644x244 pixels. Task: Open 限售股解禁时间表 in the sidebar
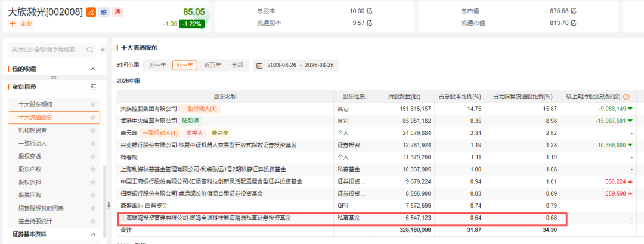[41, 208]
